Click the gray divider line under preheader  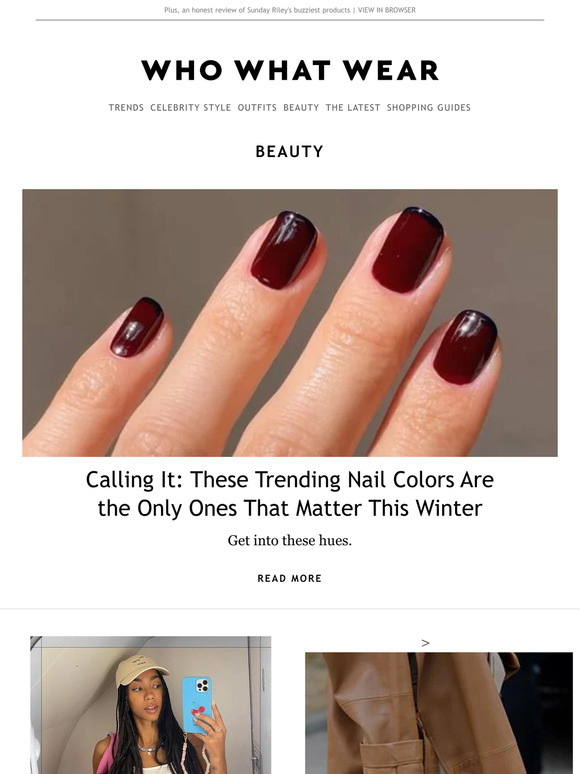pos(290,20)
